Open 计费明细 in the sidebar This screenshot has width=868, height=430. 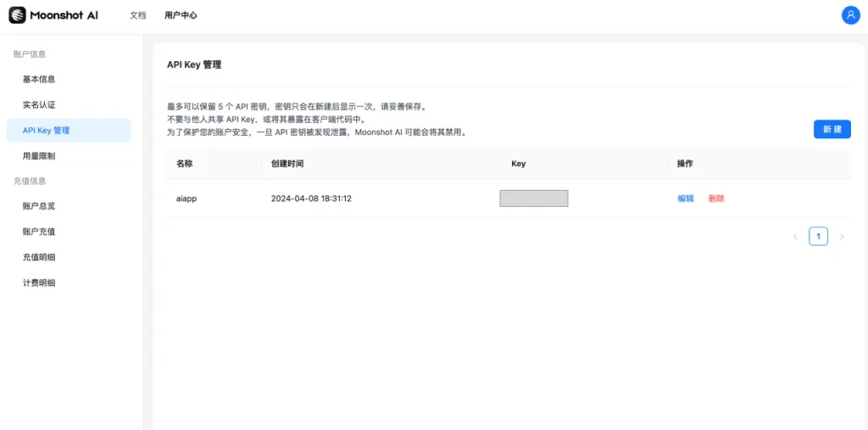[39, 282]
